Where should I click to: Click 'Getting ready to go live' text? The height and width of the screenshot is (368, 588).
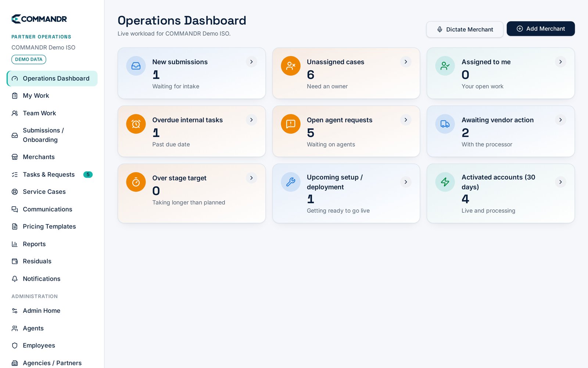click(338, 211)
